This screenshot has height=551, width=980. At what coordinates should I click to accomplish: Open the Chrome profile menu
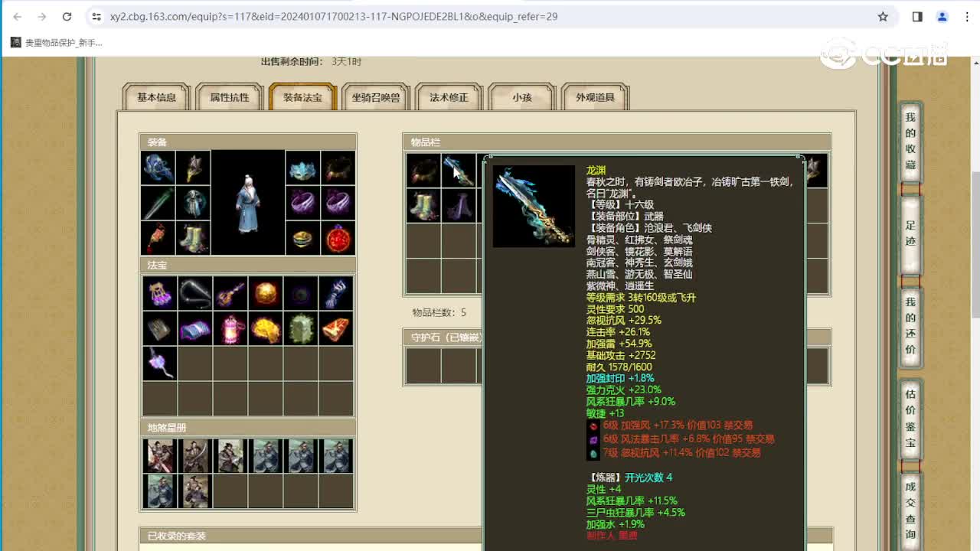pos(942,16)
